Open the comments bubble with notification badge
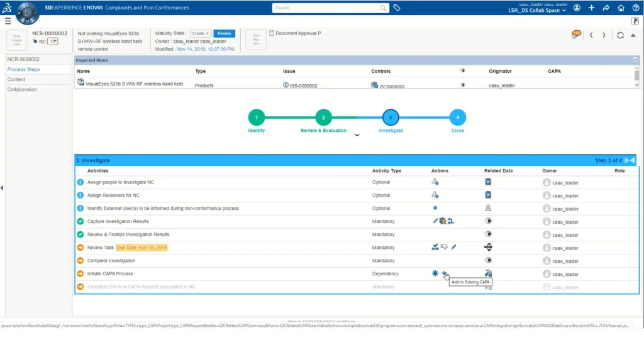Image resolution: width=644 pixels, height=362 pixels. click(575, 35)
